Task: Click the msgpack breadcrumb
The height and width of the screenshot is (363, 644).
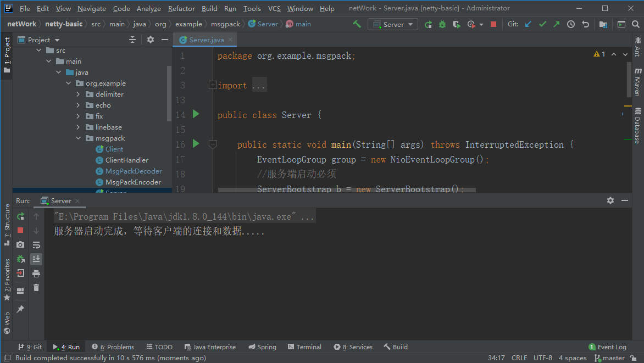Action: tap(225, 24)
